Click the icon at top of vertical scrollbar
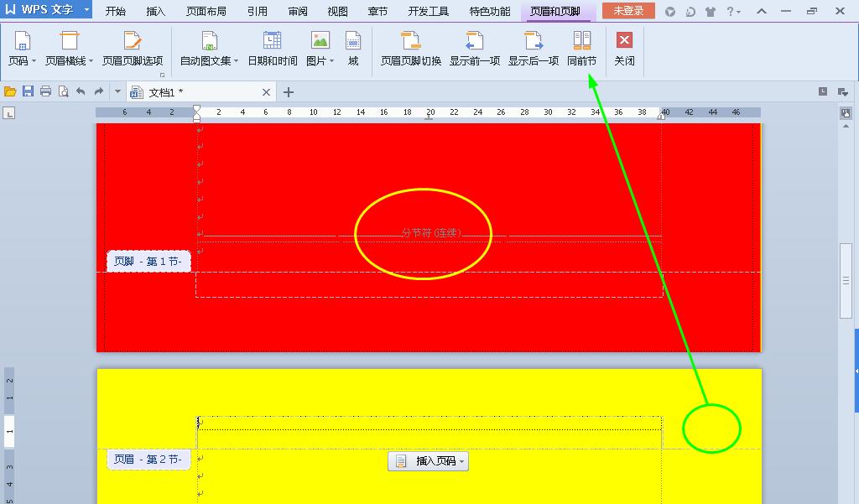The width and height of the screenshot is (859, 504). click(846, 113)
